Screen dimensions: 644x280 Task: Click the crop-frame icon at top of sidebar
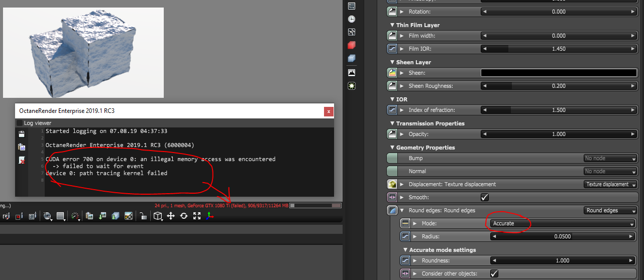coord(352,6)
